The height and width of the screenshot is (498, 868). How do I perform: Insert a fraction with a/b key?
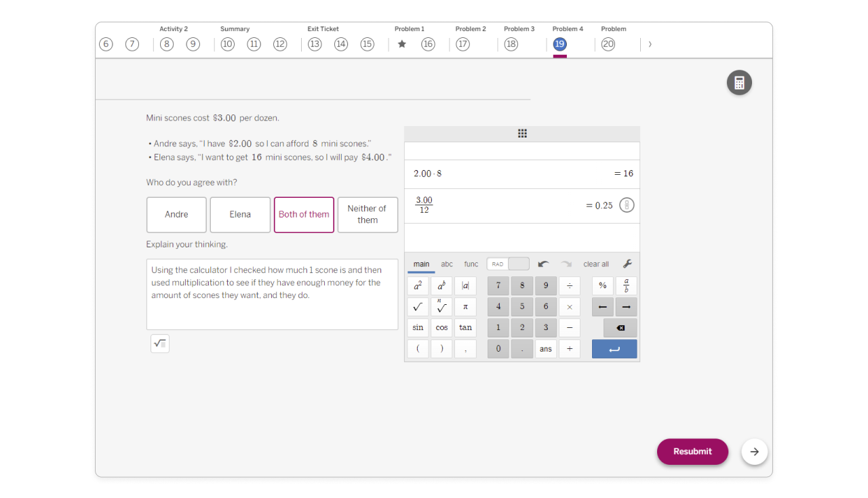626,285
